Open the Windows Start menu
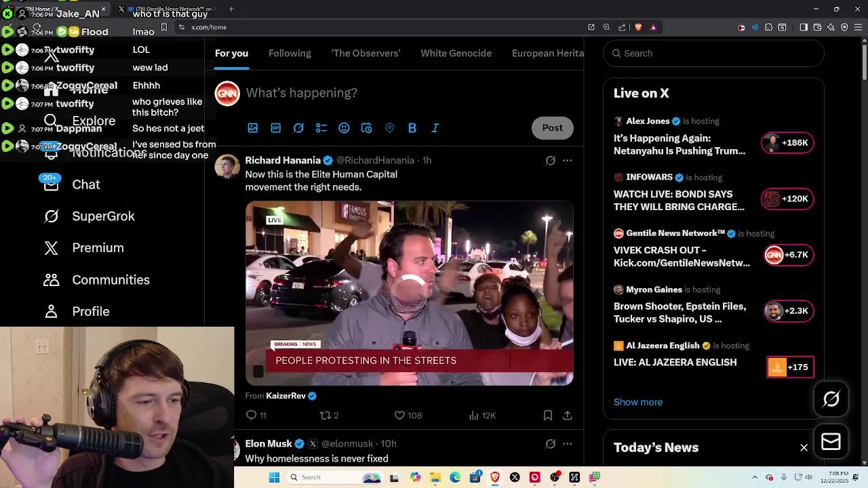This screenshot has height=488, width=868. (x=274, y=477)
